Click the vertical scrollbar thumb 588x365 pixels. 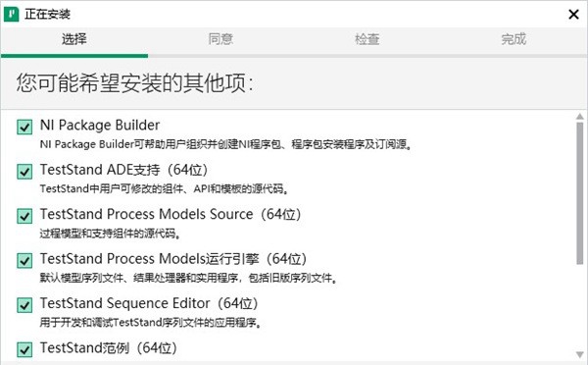(580, 193)
